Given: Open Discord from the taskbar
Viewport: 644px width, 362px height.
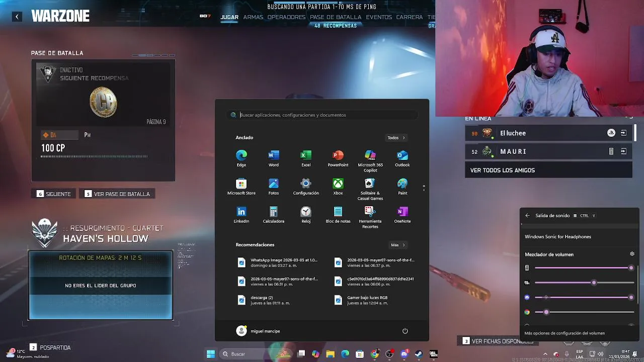Looking at the screenshot, I should 404,354.
